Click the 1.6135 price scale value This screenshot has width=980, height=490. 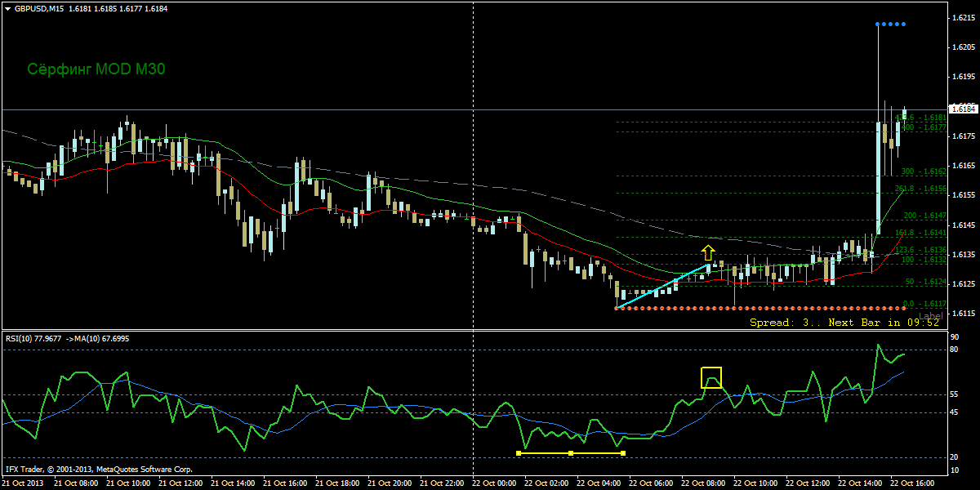962,255
